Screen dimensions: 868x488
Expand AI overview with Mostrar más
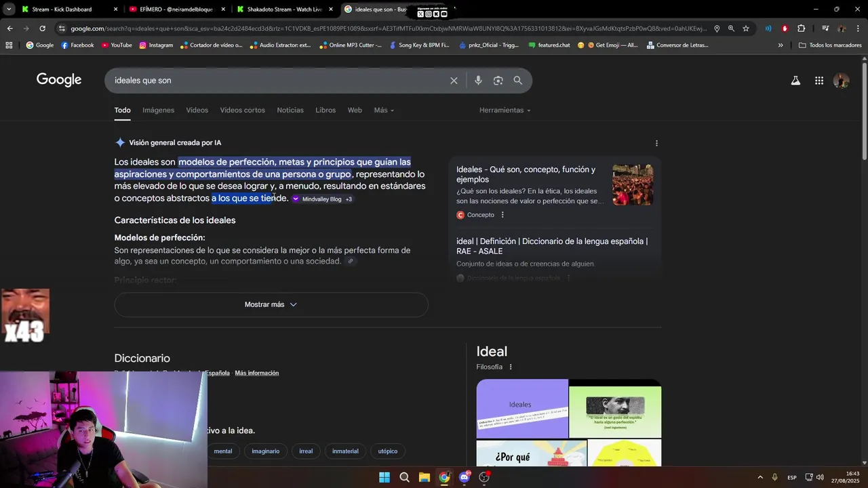coord(271,305)
